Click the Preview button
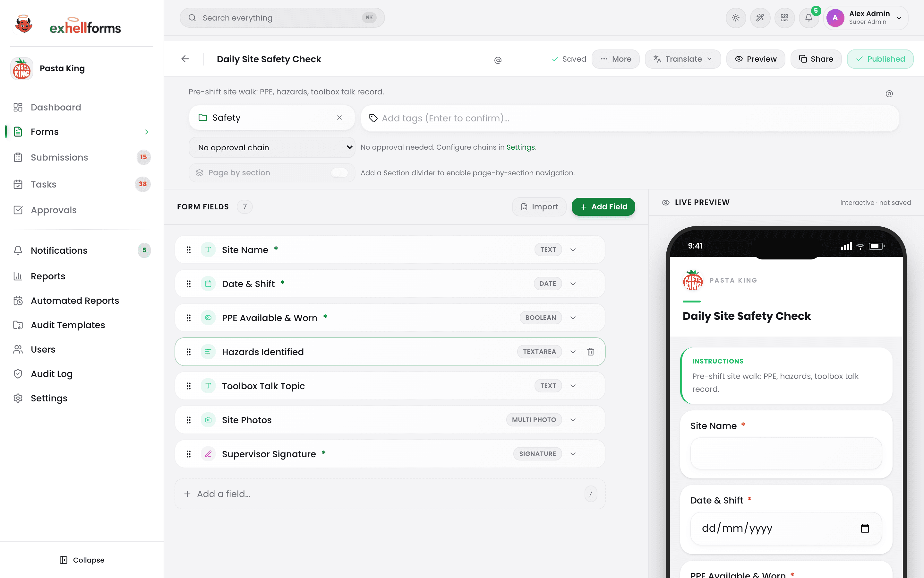The height and width of the screenshot is (578, 924). pyautogui.click(x=756, y=59)
